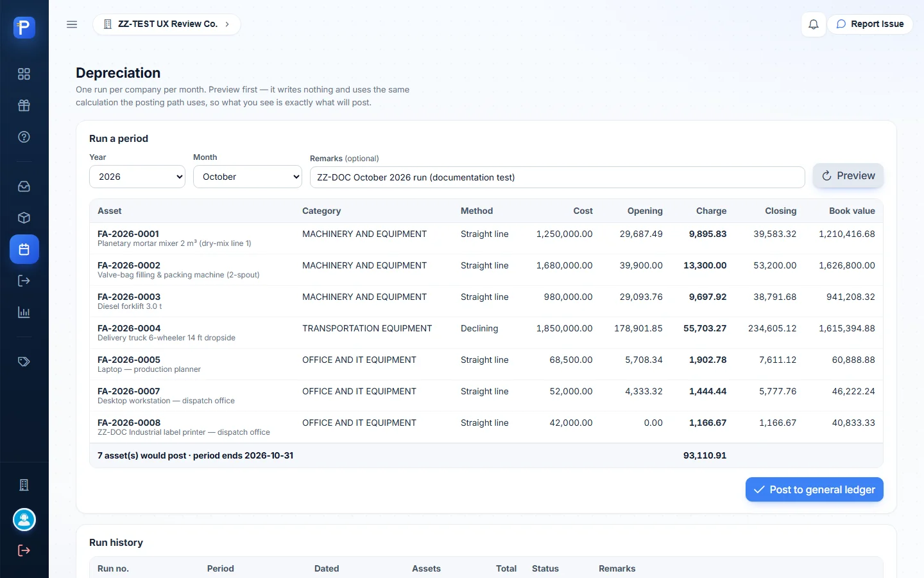
Task: Open the dashboard grid icon in sidebar
Action: [24, 74]
